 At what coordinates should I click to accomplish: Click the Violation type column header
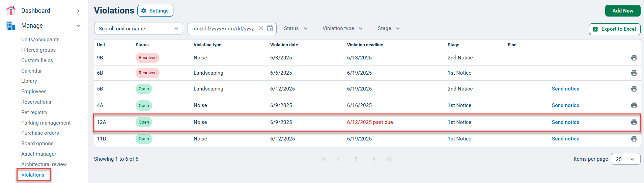207,45
